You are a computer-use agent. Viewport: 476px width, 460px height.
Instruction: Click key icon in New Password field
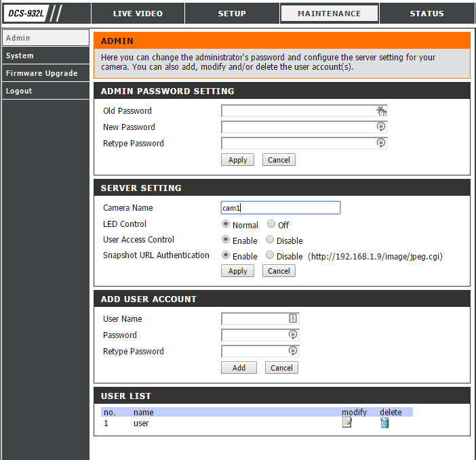click(381, 127)
